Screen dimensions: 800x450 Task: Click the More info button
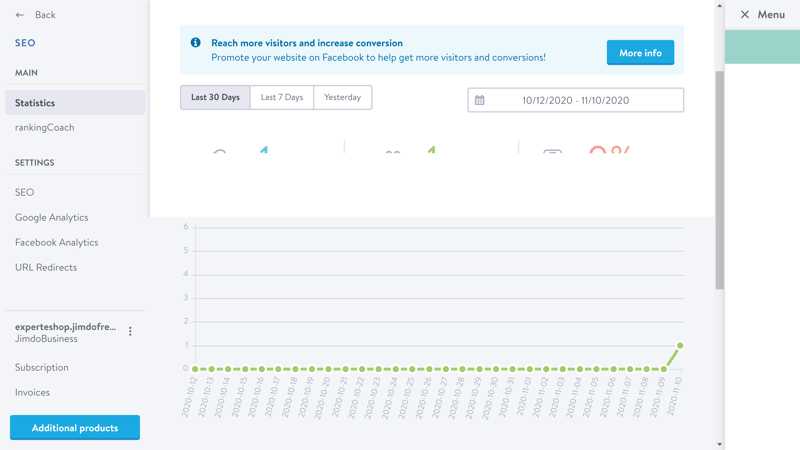[x=640, y=53]
